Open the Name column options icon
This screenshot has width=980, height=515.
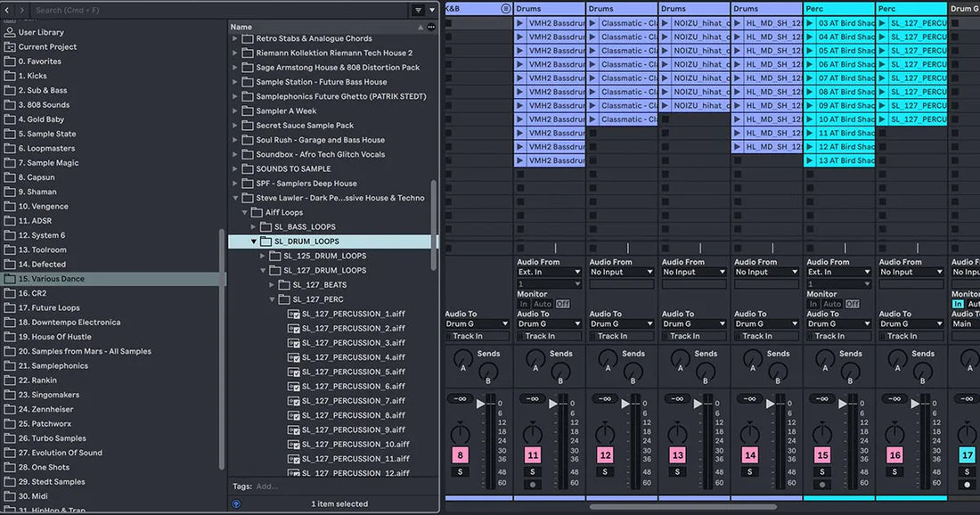(x=431, y=27)
